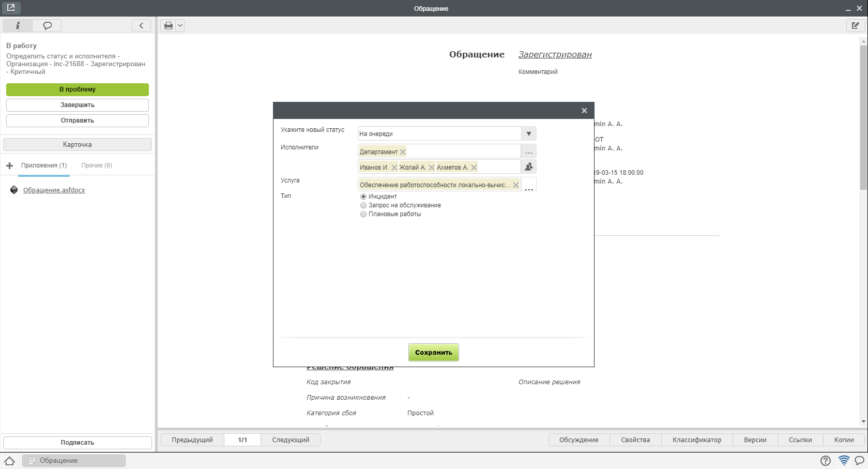The width and height of the screenshot is (868, 469).
Task: Open the info tab icon in left panel
Action: click(x=18, y=25)
